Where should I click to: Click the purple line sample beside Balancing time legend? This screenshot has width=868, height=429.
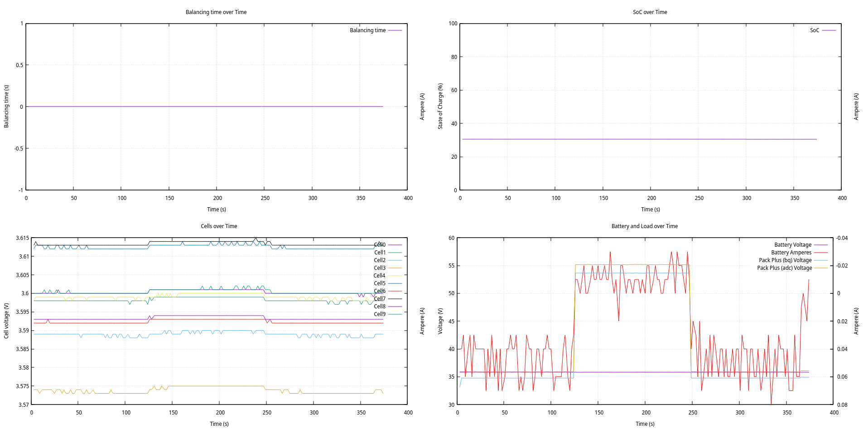click(395, 30)
